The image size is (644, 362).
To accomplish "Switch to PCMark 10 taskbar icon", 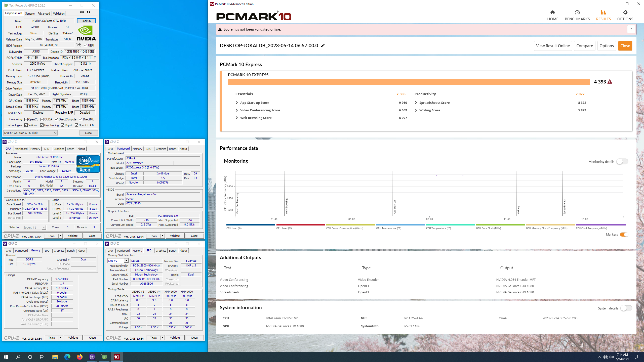I will point(117,357).
